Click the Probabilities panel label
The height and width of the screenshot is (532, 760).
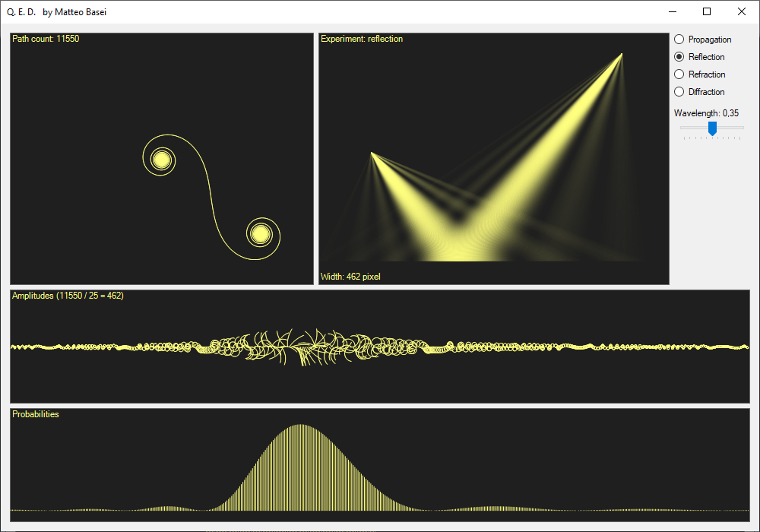[x=36, y=414]
